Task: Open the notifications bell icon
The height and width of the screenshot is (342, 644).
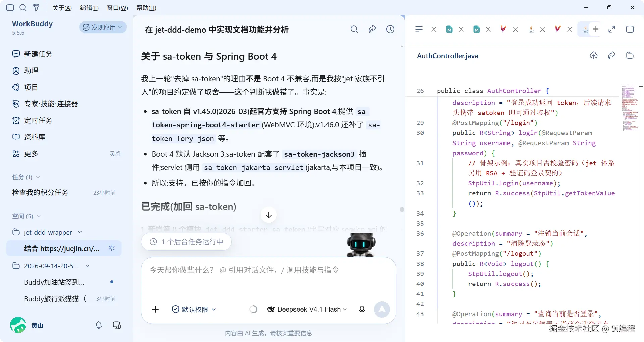Action: 99,325
